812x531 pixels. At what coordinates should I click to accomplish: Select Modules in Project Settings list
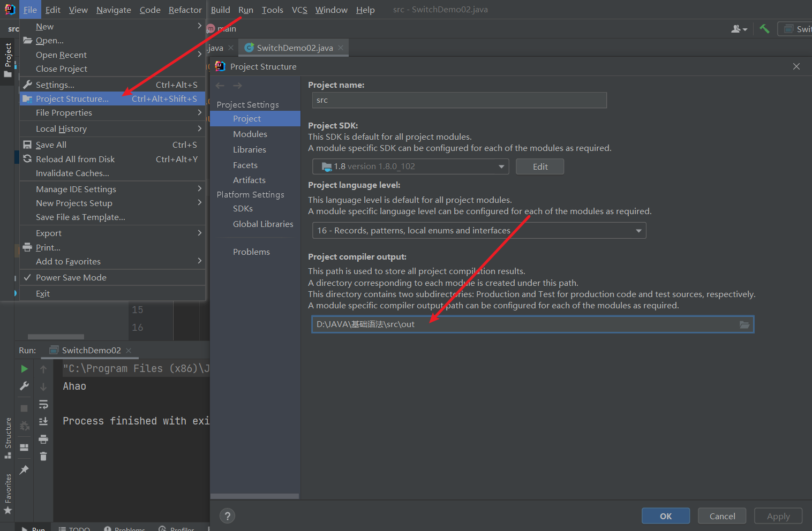(255, 134)
